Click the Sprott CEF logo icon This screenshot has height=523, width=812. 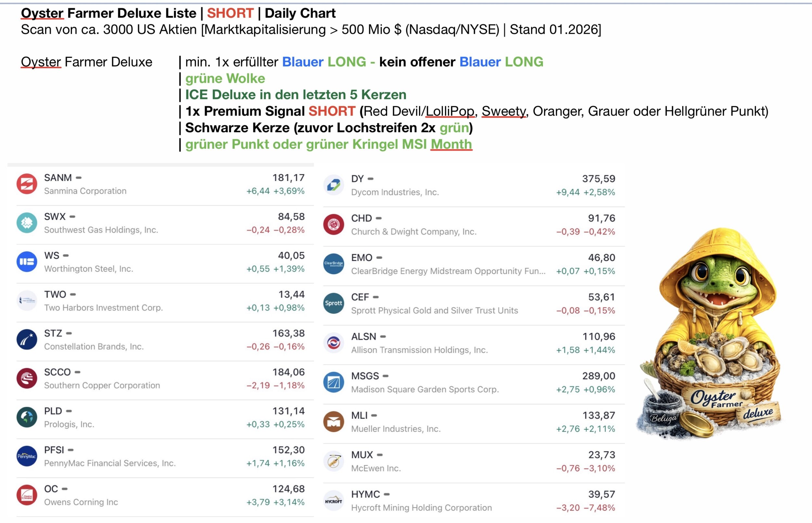333,303
